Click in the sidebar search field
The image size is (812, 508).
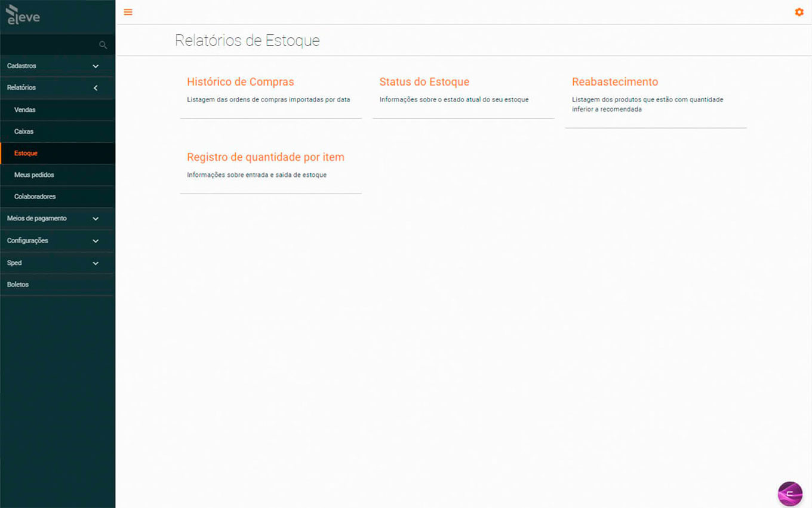[x=51, y=45]
